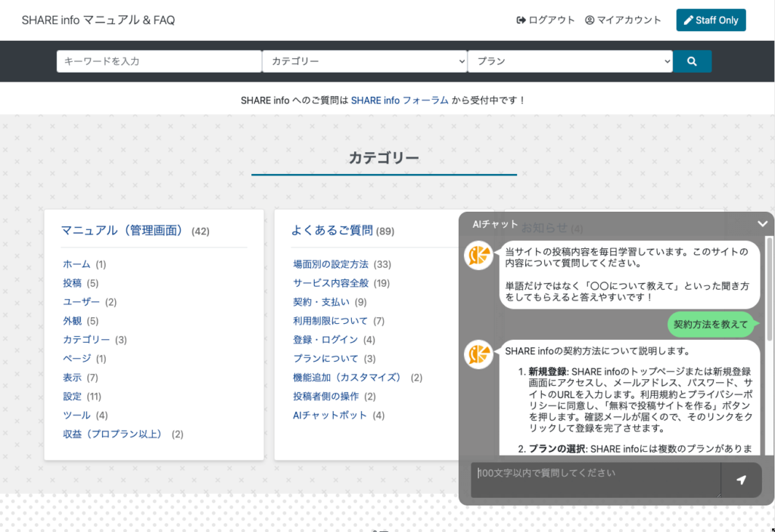This screenshot has width=775, height=532.
Task: Click the magnifying glass search button
Action: [692, 61]
